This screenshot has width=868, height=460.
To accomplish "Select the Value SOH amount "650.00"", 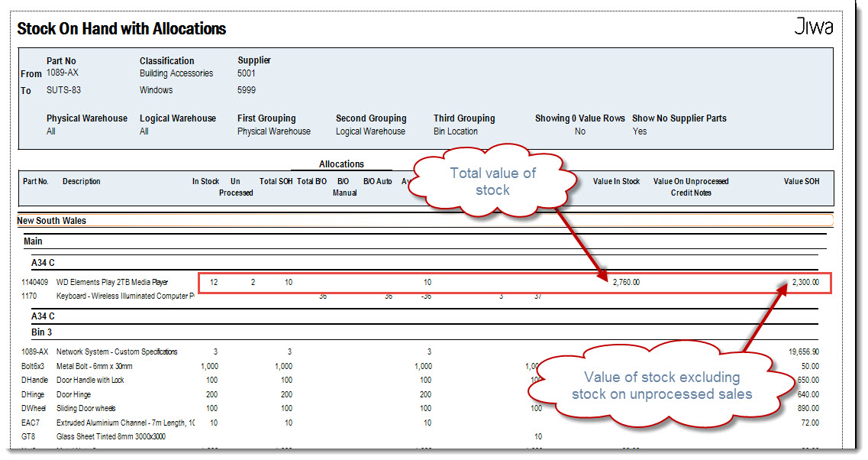I will (x=808, y=381).
